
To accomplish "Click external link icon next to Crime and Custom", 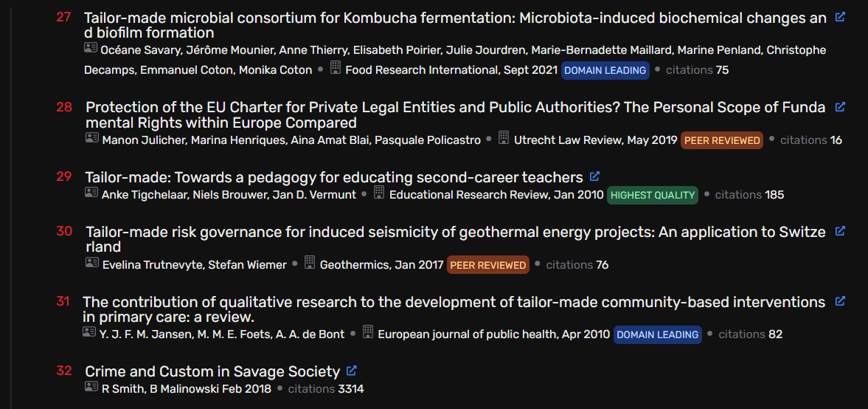I will (351, 371).
